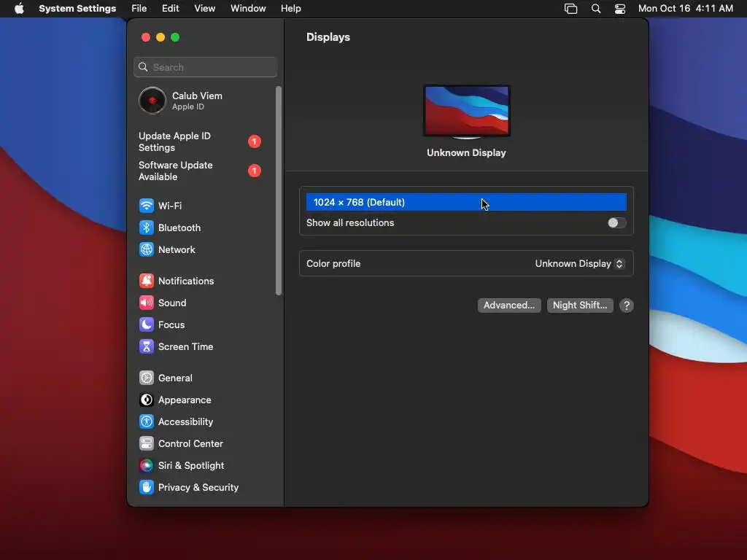Viewport: 747px width, 560px height.
Task: Click the Search field in sidebar
Action: click(x=205, y=67)
